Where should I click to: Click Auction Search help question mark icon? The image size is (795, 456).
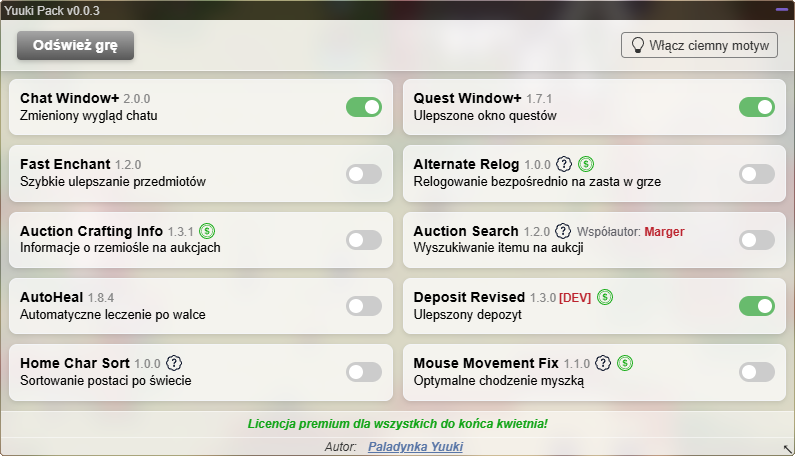click(x=562, y=231)
